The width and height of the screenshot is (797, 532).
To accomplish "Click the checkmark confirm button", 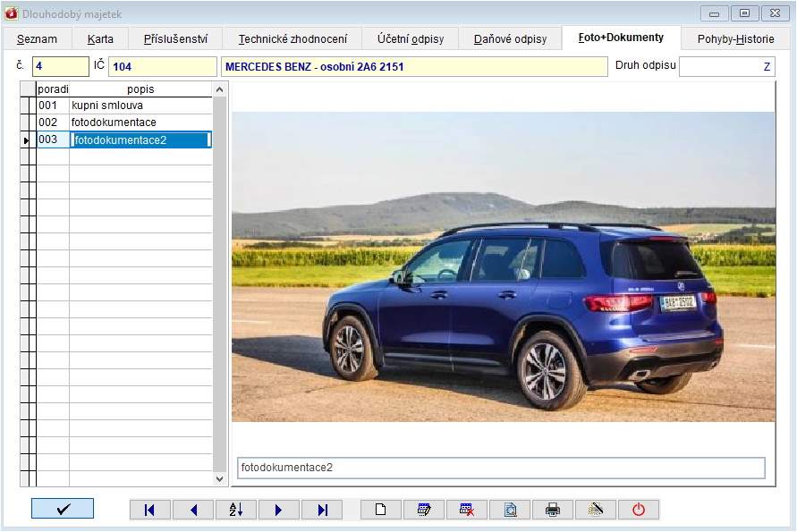I will point(63,509).
